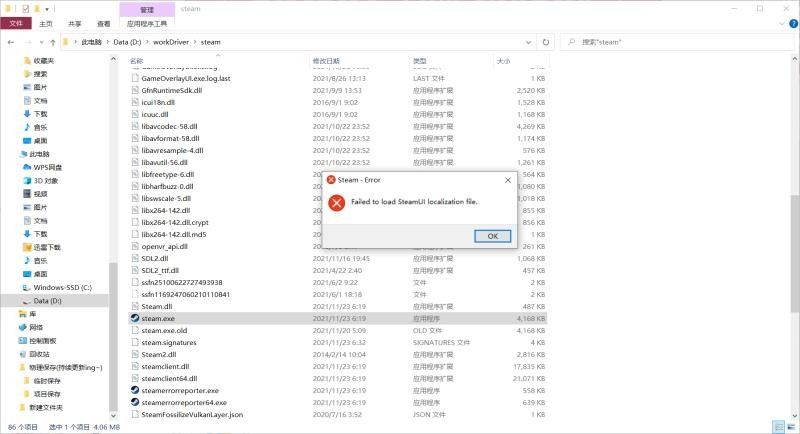The image size is (800, 434).
Task: Open 控制面板 from the sidebar
Action: (x=43, y=341)
